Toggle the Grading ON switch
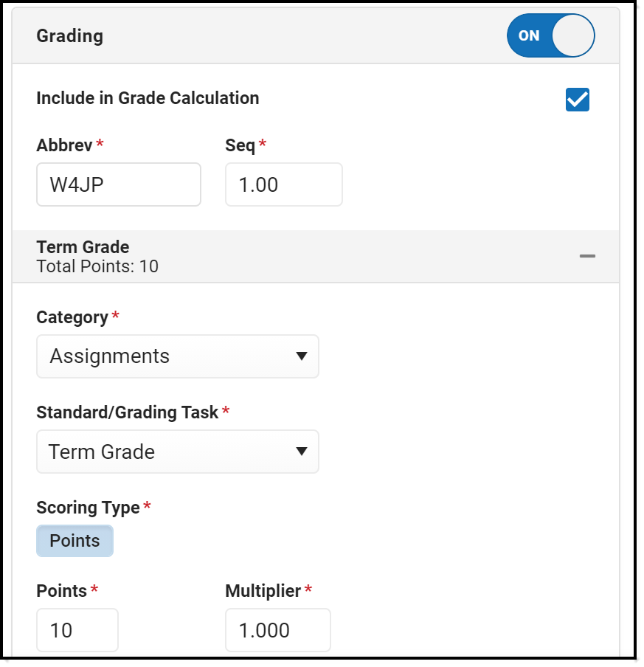Image resolution: width=644 pixels, height=667 pixels. tap(550, 35)
